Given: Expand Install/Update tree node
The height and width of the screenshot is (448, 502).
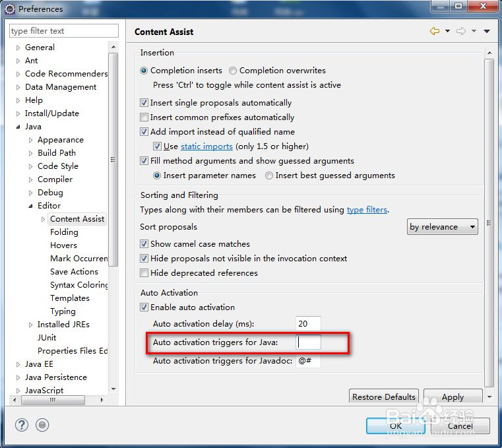Looking at the screenshot, I should tap(18, 113).
